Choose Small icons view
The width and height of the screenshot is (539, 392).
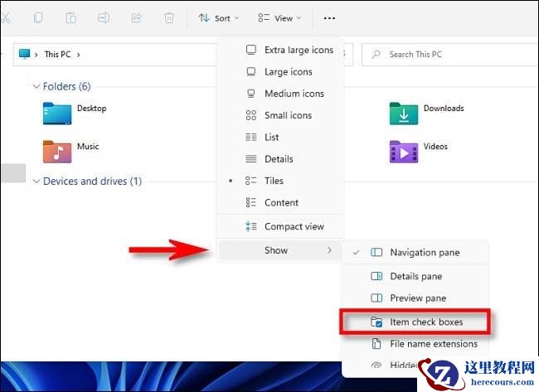280,115
